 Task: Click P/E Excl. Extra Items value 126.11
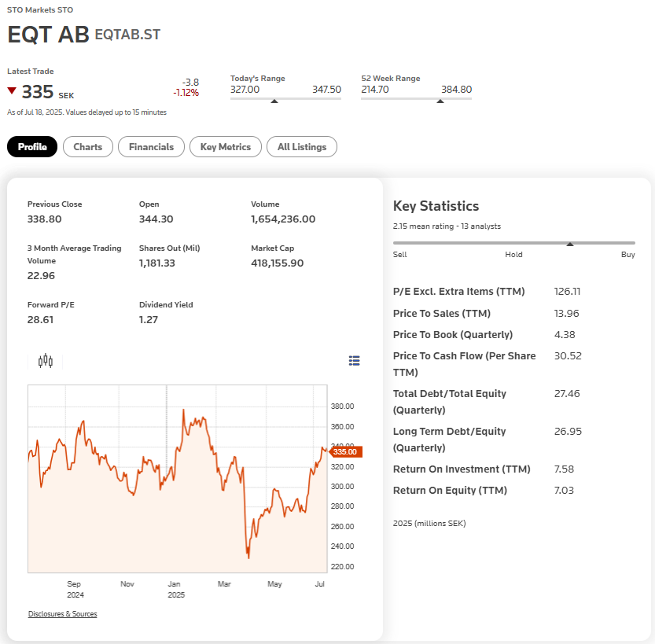pyautogui.click(x=567, y=292)
